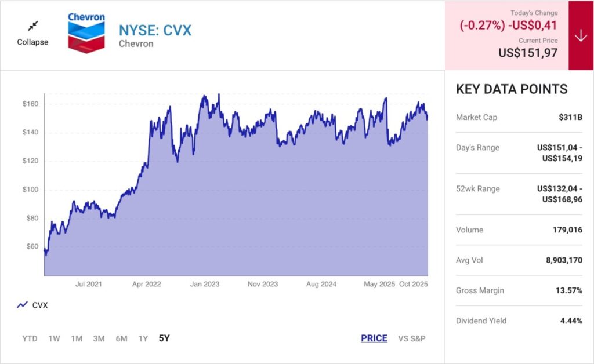Switch chart to 3M range

[99, 338]
